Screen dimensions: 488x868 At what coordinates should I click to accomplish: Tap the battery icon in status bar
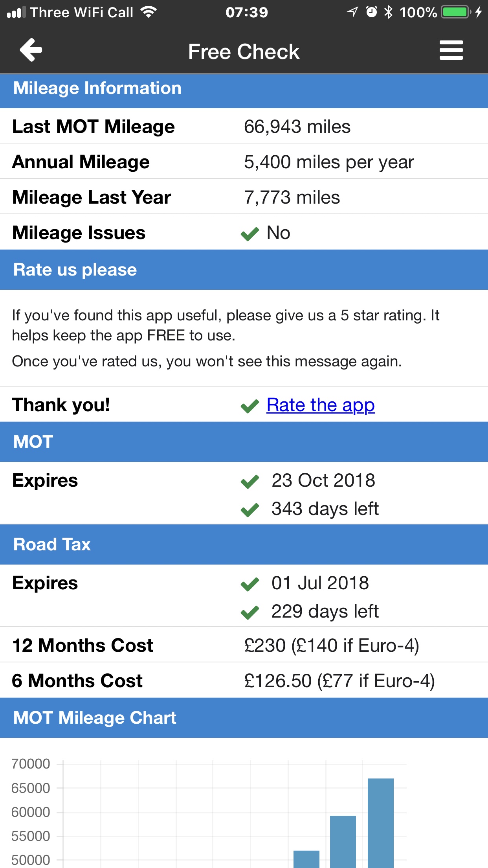coord(455,12)
